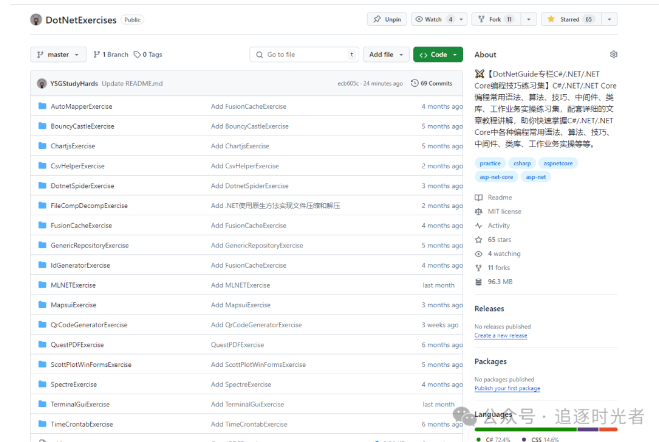The width and height of the screenshot is (659, 442).
Task: Click the orange segment of languages bar
Action: [608, 429]
